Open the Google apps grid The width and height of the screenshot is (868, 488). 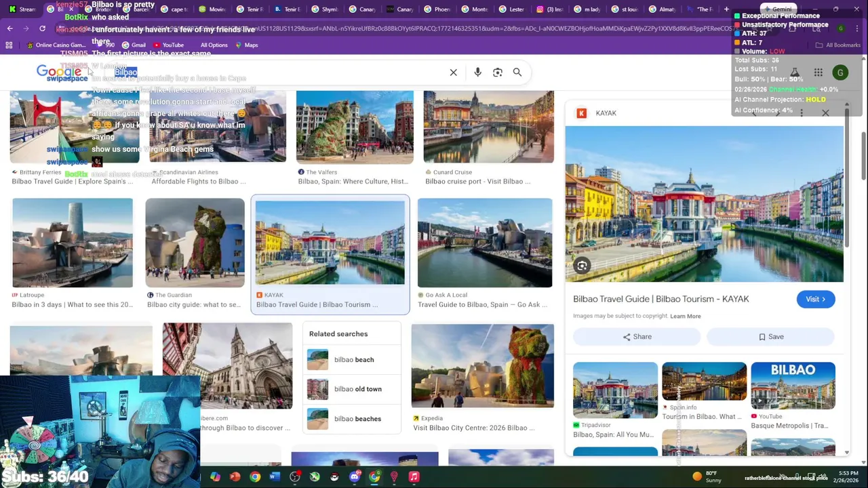pyautogui.click(x=818, y=73)
